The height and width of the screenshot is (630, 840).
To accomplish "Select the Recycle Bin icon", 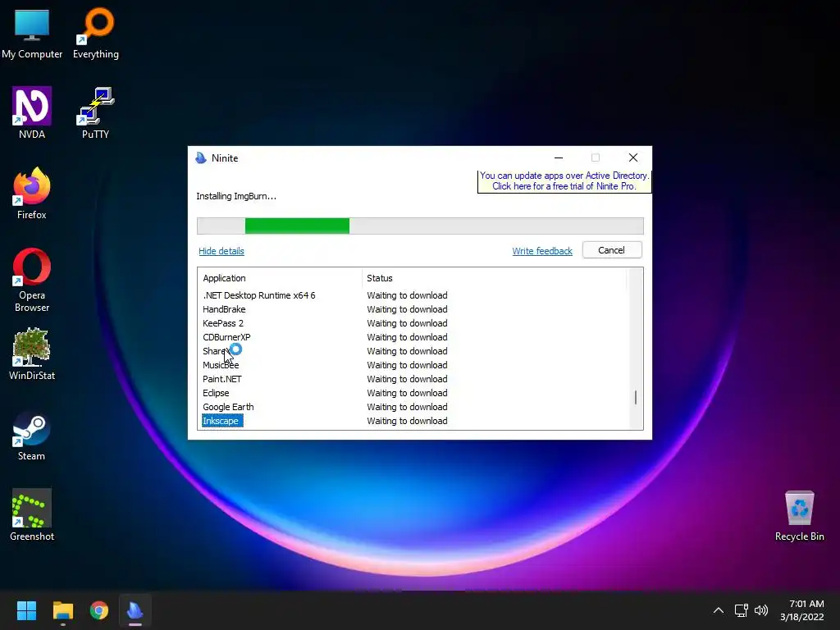I will coord(799,516).
